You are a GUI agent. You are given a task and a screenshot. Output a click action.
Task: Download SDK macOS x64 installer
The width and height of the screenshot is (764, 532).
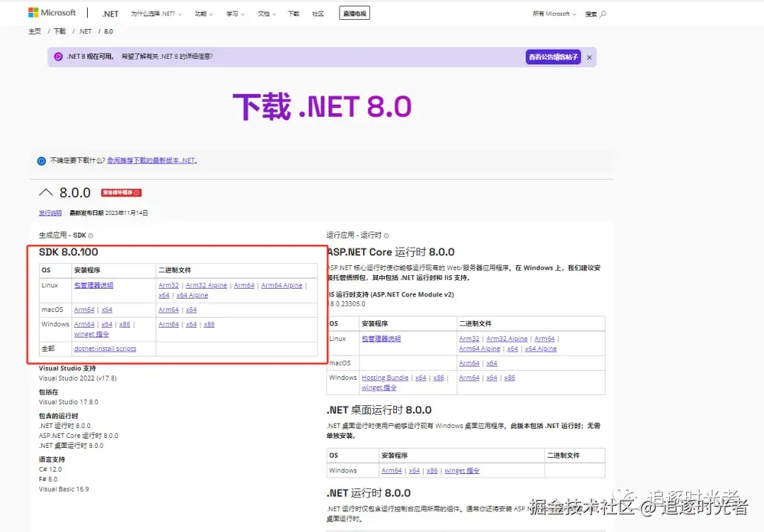107,310
